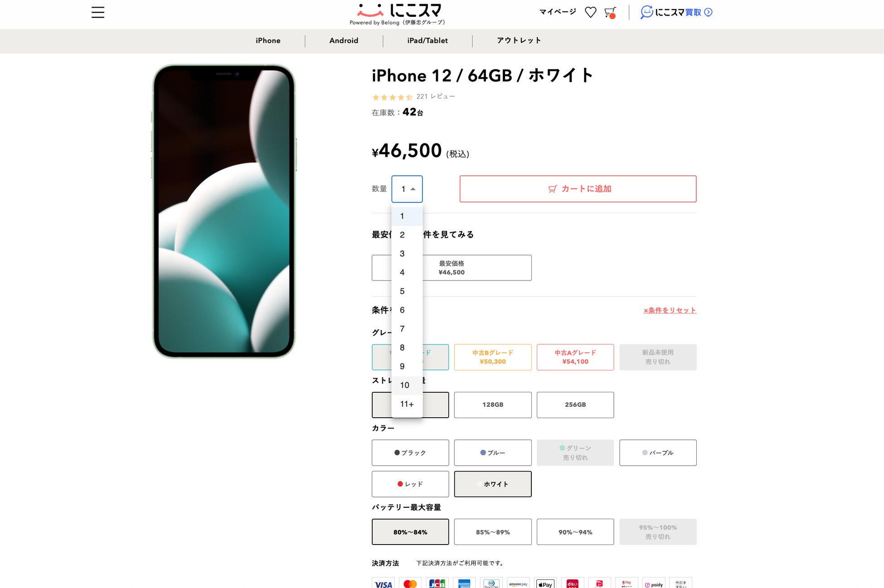Select the Visa payment icon

tap(383, 583)
